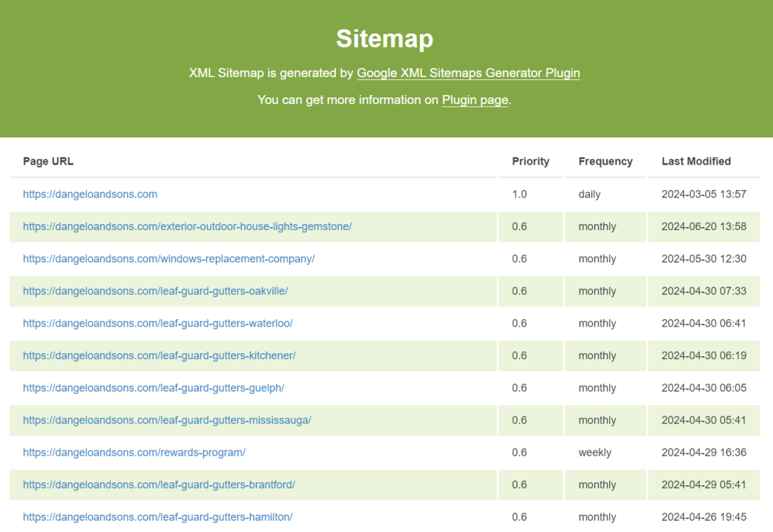Image resolution: width=773 pixels, height=532 pixels.
Task: Visit the Plugin page link
Action: [474, 100]
